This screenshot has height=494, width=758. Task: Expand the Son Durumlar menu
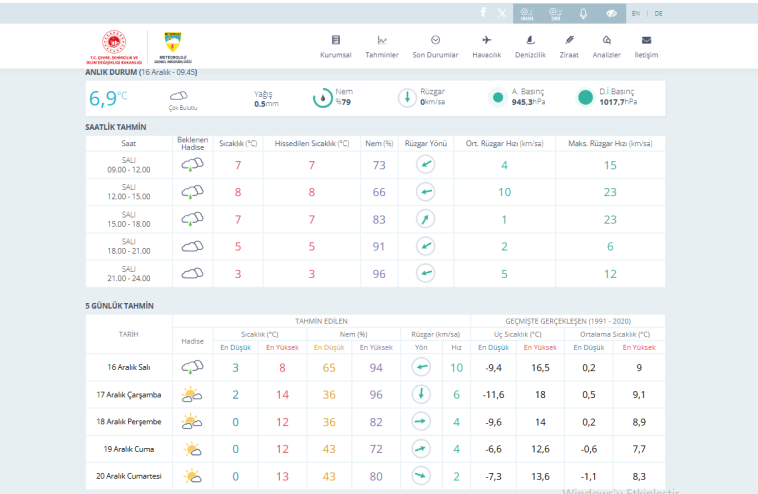[x=435, y=46]
